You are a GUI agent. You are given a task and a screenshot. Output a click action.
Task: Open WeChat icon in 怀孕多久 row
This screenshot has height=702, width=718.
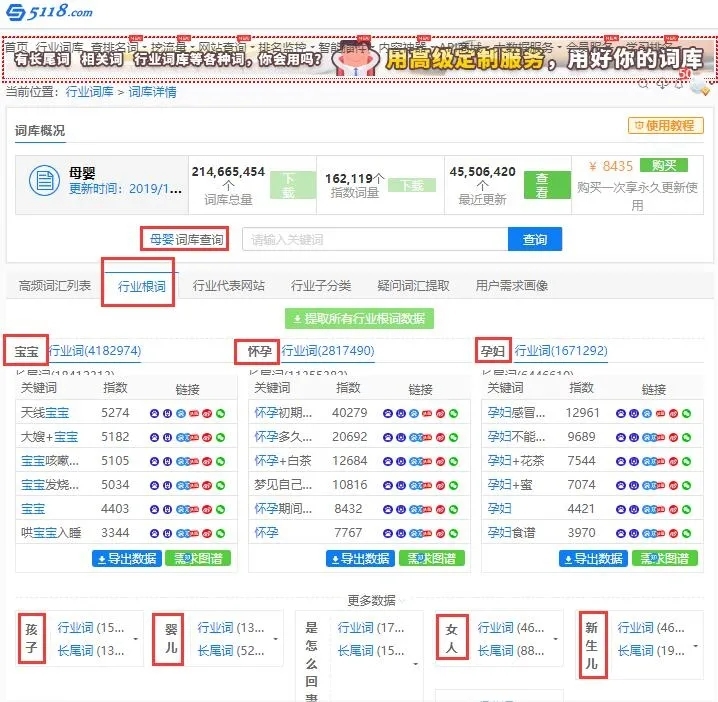click(453, 437)
